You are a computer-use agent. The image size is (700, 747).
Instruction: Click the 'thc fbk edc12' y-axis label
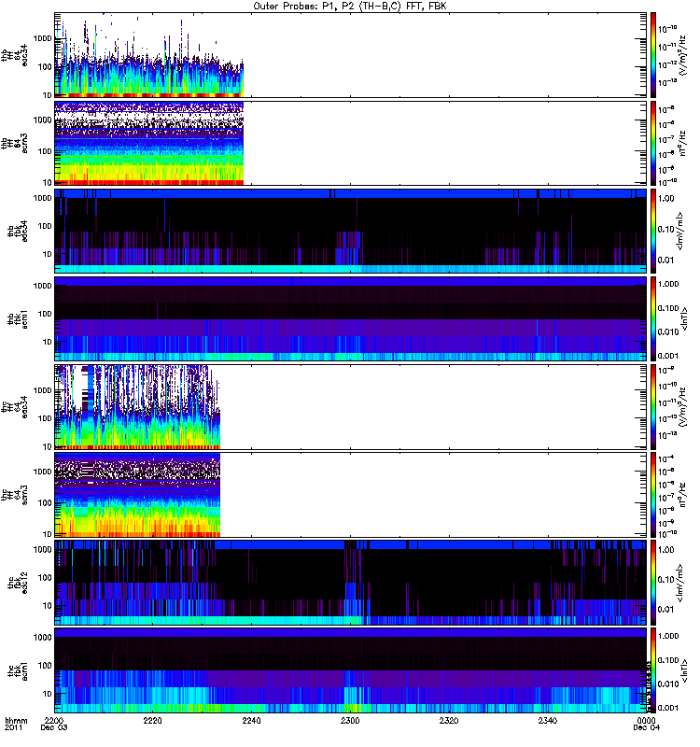click(x=18, y=583)
